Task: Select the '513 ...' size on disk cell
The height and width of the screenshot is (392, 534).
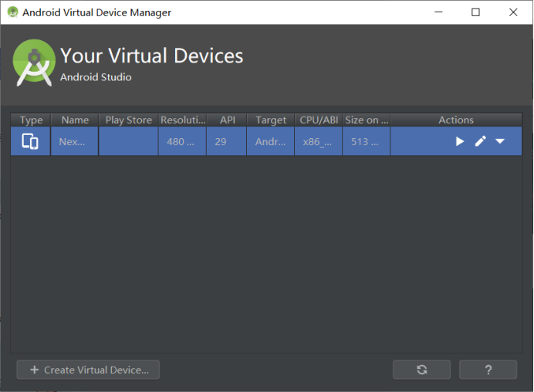Action: click(366, 141)
